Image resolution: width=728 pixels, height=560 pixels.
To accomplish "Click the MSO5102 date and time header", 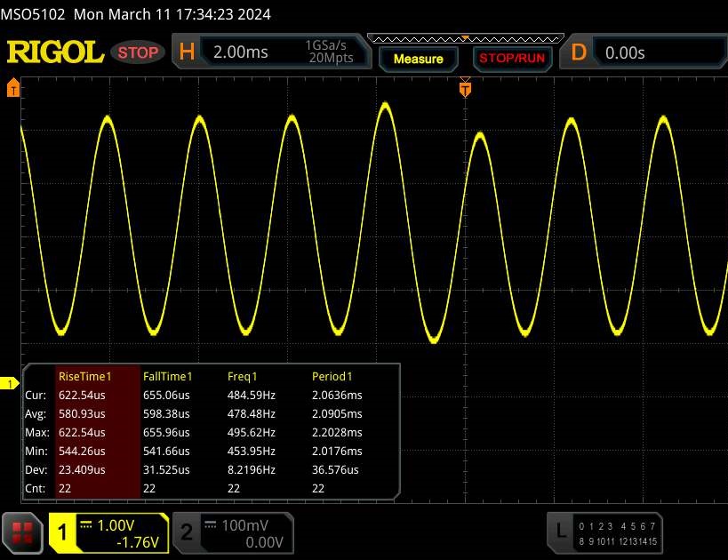I will tap(136, 14).
